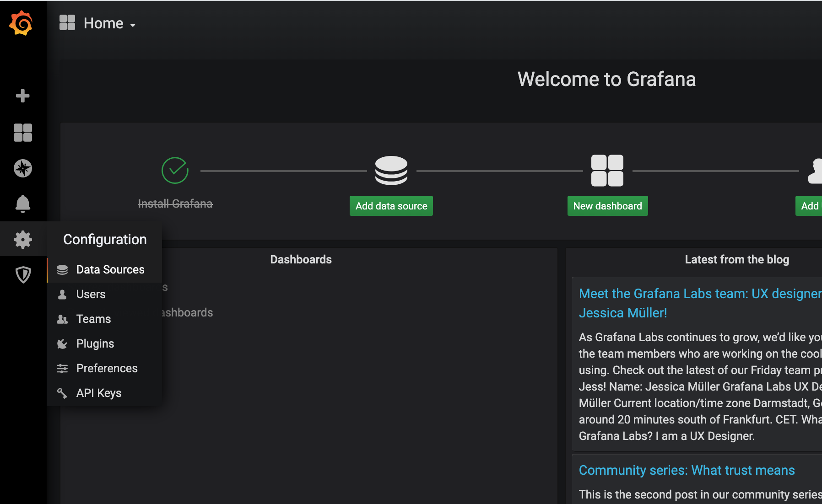Select API Keys in Configuration menu

104,393
